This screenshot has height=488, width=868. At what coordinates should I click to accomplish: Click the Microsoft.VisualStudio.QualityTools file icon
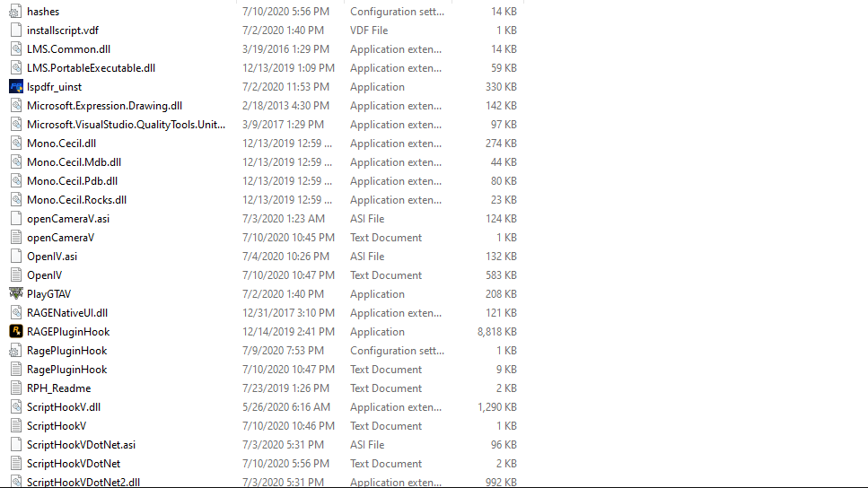pyautogui.click(x=15, y=124)
